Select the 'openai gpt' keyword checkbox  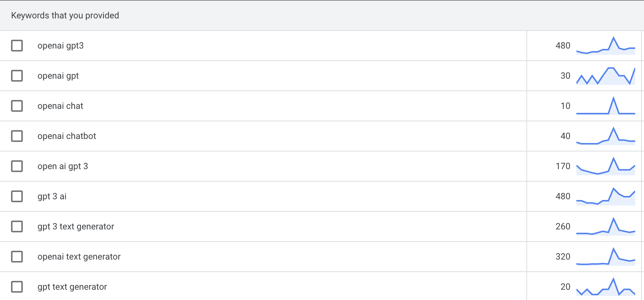[17, 76]
